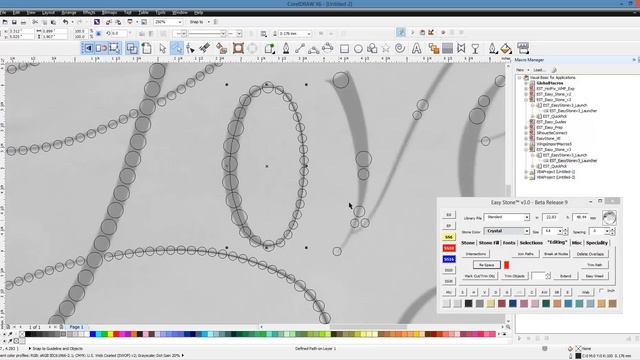Screen dimensions: 640x360
Task: Click the red SS10 size button
Action: click(449, 248)
